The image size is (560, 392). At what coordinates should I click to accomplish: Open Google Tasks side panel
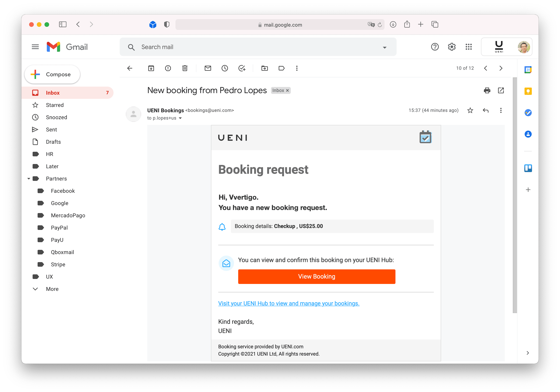point(528,112)
